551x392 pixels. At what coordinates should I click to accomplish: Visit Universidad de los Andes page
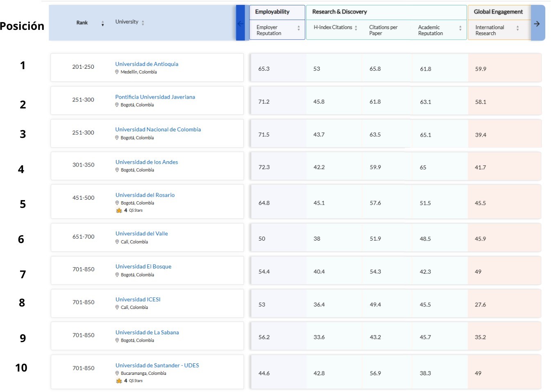[x=147, y=162]
